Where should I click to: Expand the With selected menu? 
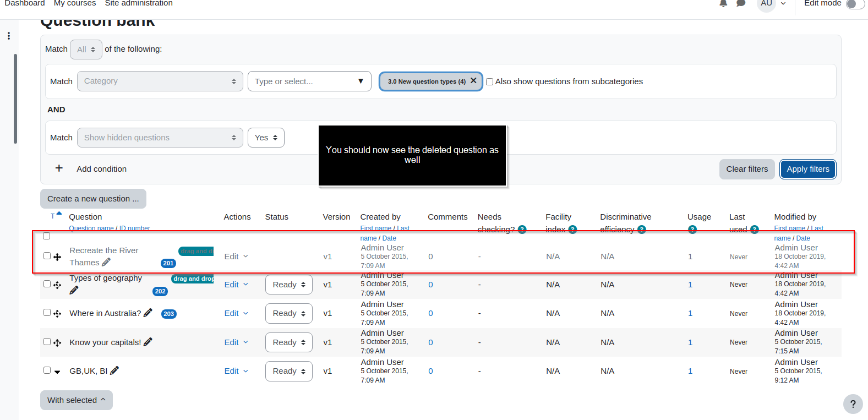(77, 400)
